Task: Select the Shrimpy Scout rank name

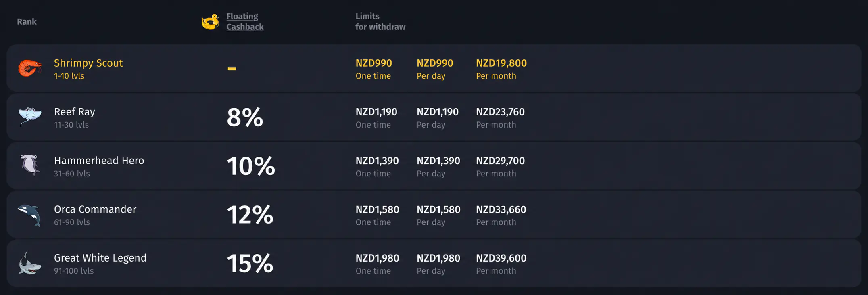Action: pos(88,63)
